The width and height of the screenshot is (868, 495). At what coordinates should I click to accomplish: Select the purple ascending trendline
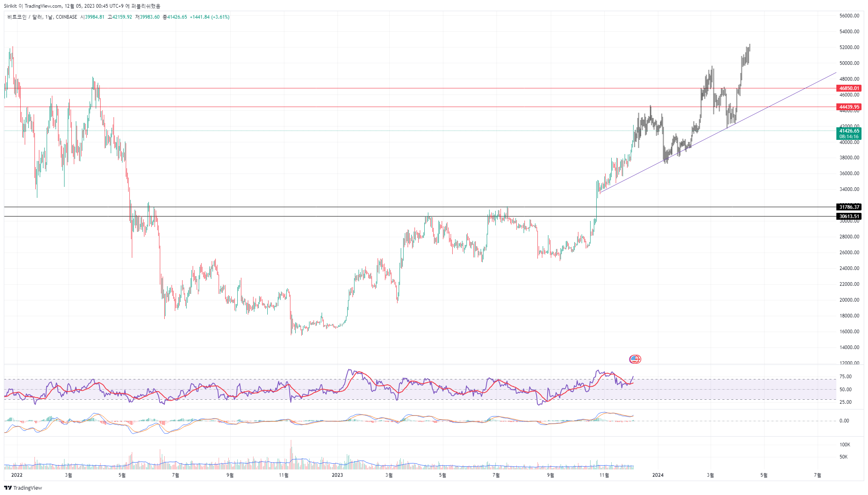pos(718,133)
